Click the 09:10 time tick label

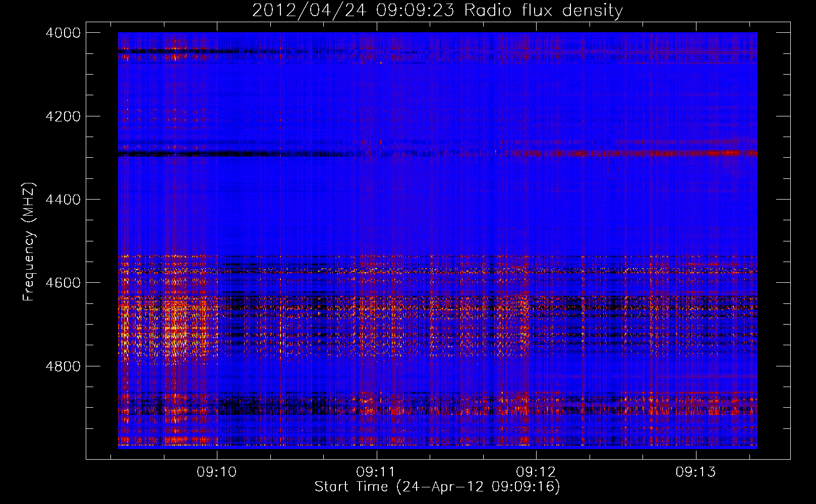(217, 472)
